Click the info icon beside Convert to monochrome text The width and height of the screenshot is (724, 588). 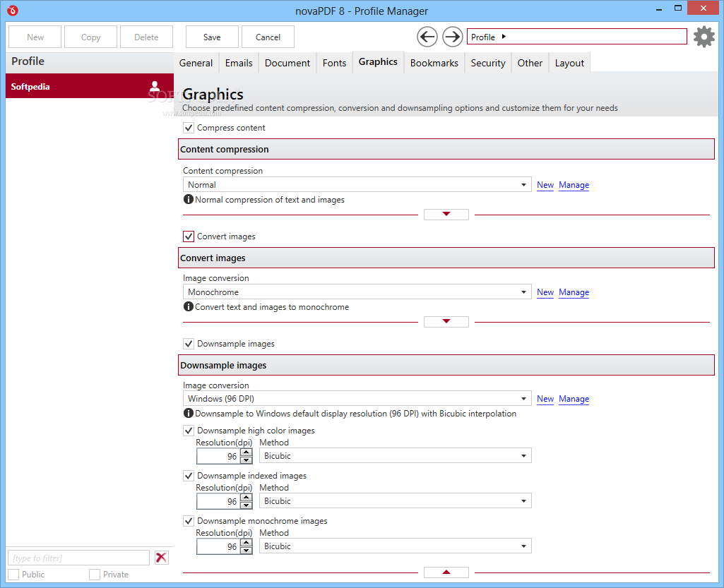coord(189,306)
